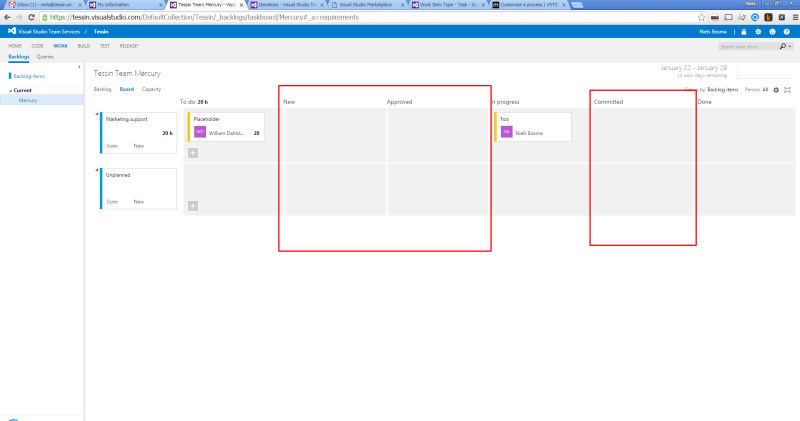Click the avatar on Placeholder card
The width and height of the screenshot is (800, 421).
pyautogui.click(x=200, y=132)
